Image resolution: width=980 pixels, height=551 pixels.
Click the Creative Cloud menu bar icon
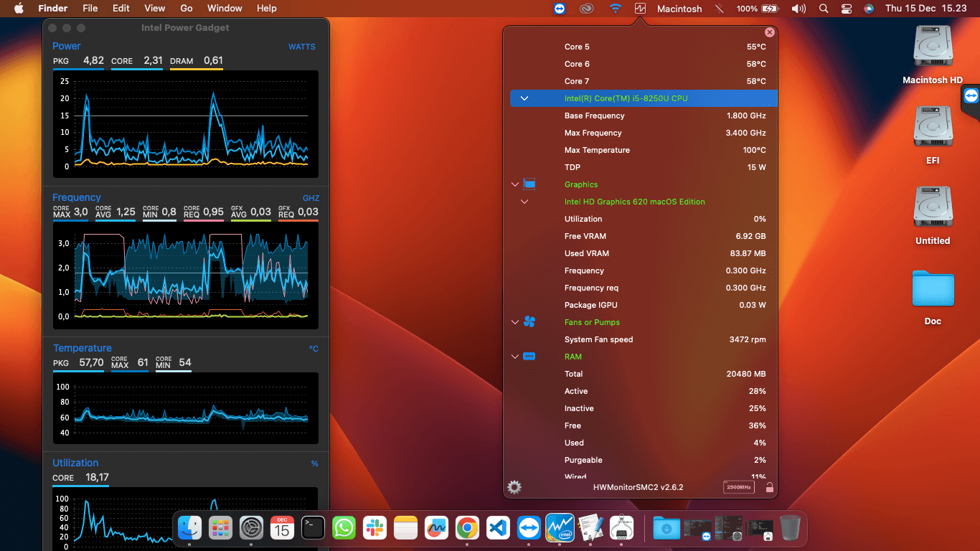588,9
